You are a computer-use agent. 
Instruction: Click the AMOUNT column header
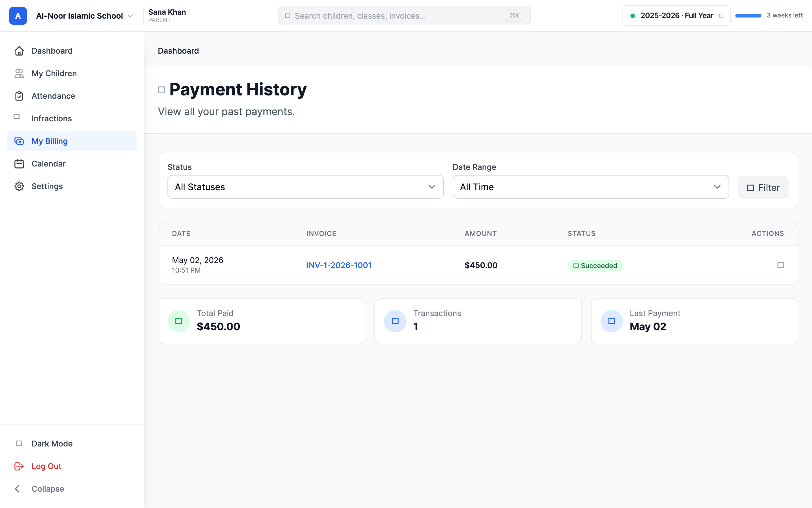[480, 233]
